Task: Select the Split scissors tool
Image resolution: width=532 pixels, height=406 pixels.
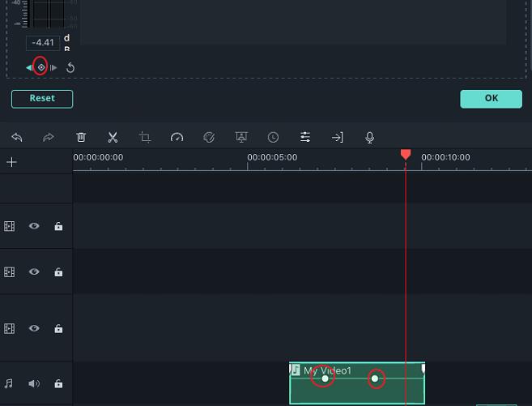Action: (x=113, y=137)
